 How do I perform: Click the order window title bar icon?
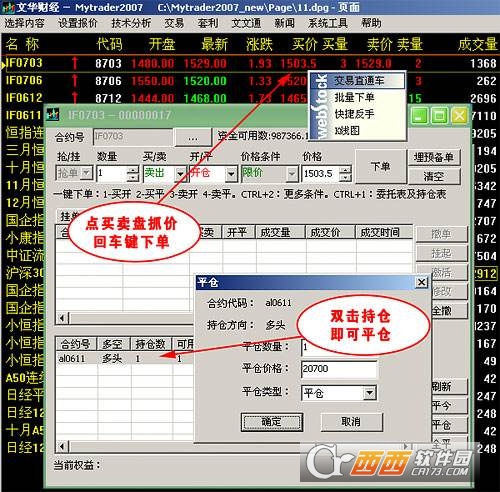click(53, 115)
